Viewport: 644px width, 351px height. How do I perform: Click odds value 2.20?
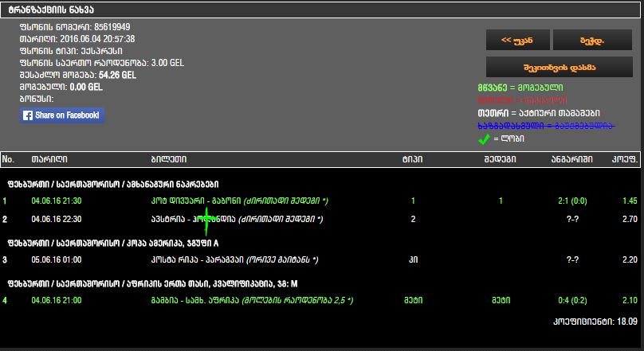click(x=630, y=259)
